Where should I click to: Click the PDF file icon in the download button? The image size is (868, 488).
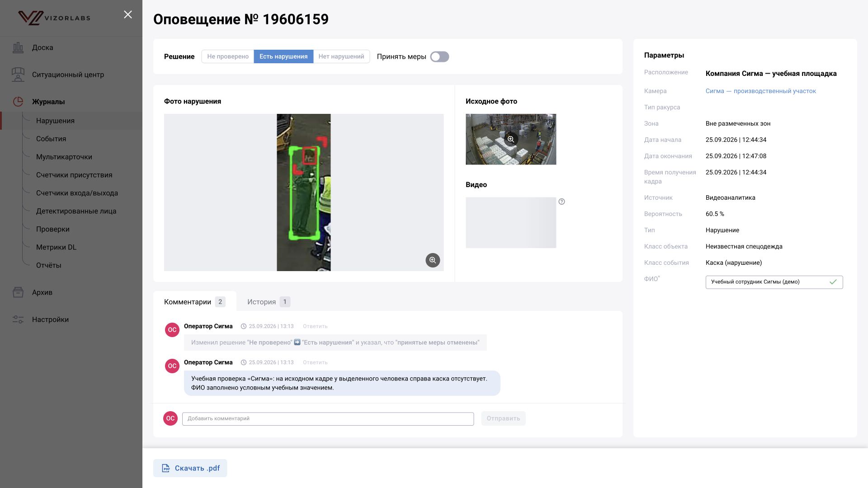tap(166, 468)
